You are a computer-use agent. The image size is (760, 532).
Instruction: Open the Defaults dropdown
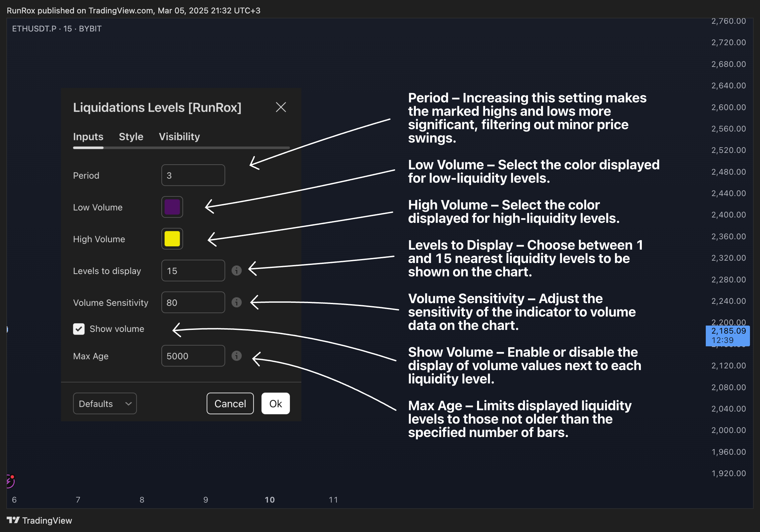(105, 404)
